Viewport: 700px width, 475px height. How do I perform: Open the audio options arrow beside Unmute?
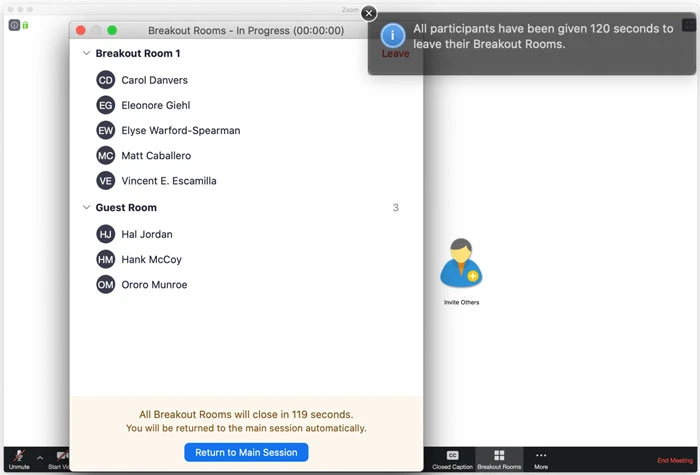coord(40,456)
